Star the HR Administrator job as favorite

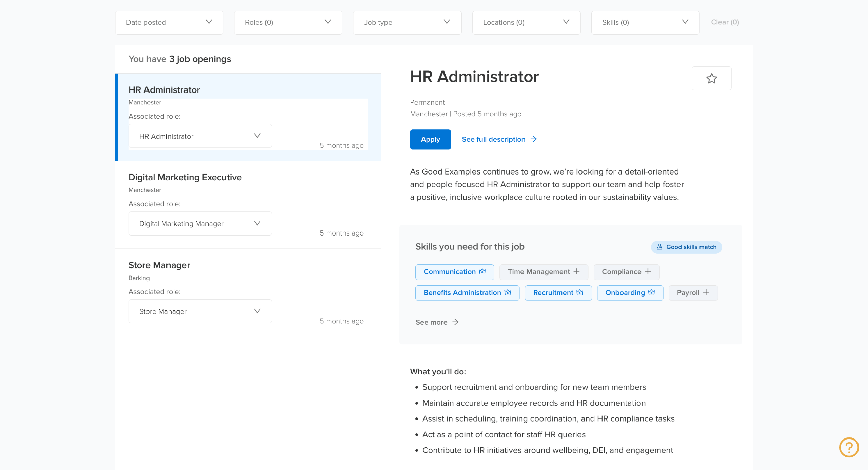(711, 78)
